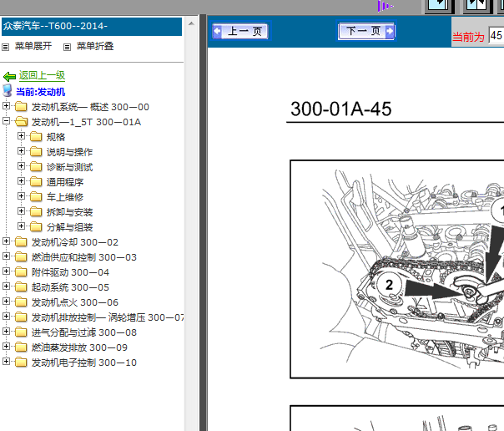Select the 附件驱动 300—04 tree item

pyautogui.click(x=70, y=272)
